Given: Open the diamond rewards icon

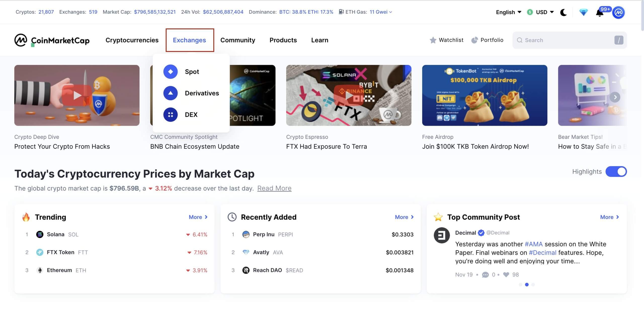Looking at the screenshot, I should coord(583,12).
